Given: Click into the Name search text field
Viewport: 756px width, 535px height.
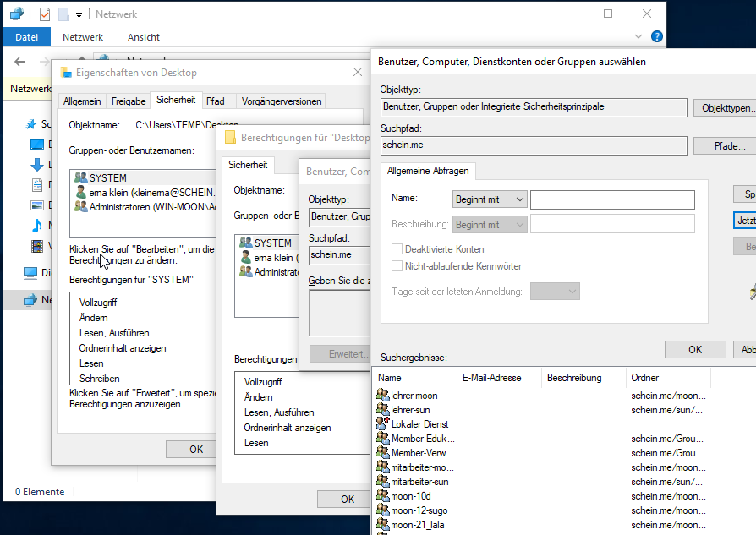Looking at the screenshot, I should [x=612, y=199].
